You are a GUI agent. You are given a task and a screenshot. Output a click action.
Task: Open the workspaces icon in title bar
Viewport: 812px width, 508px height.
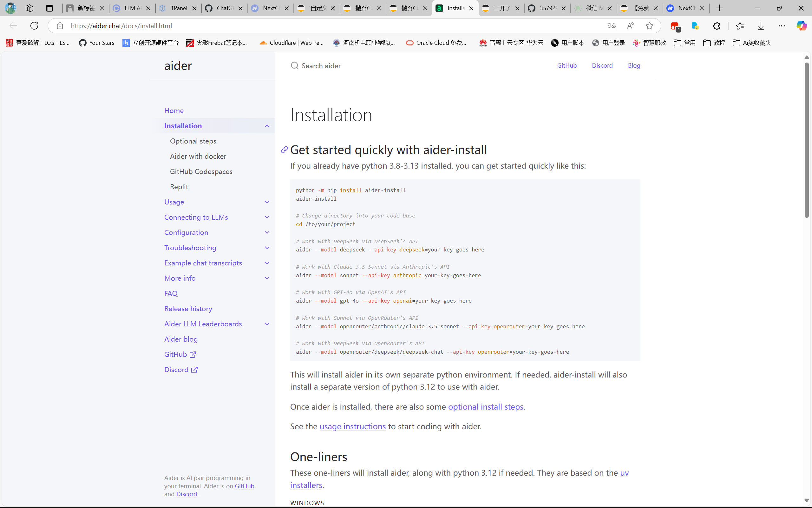[29, 8]
